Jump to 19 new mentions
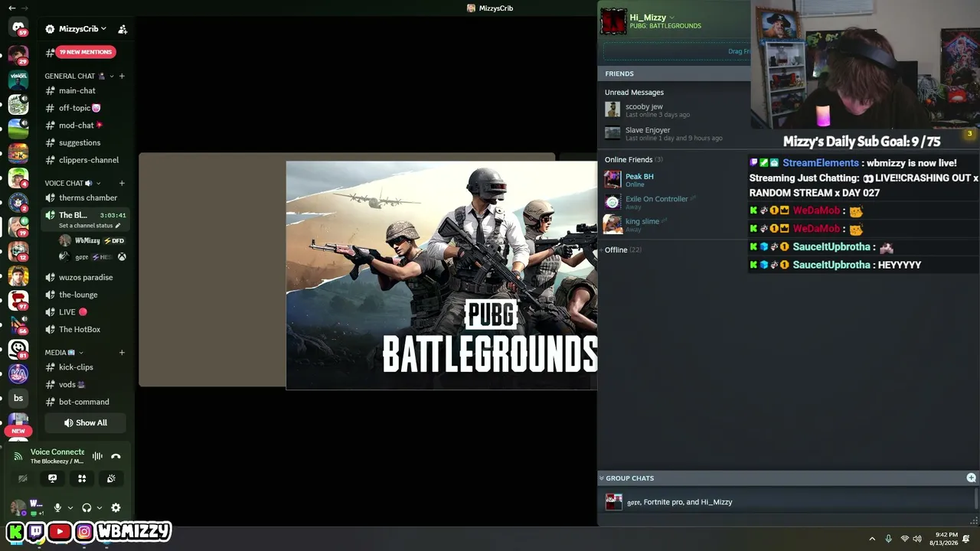The image size is (980, 551). tap(85, 52)
